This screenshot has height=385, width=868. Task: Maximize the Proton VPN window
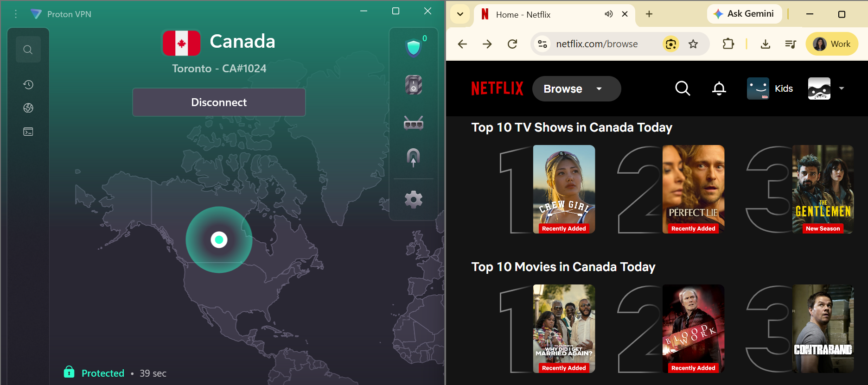[x=396, y=11]
